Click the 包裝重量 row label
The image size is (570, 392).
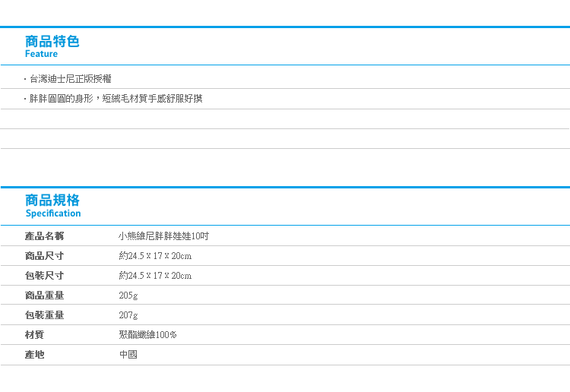(44, 315)
